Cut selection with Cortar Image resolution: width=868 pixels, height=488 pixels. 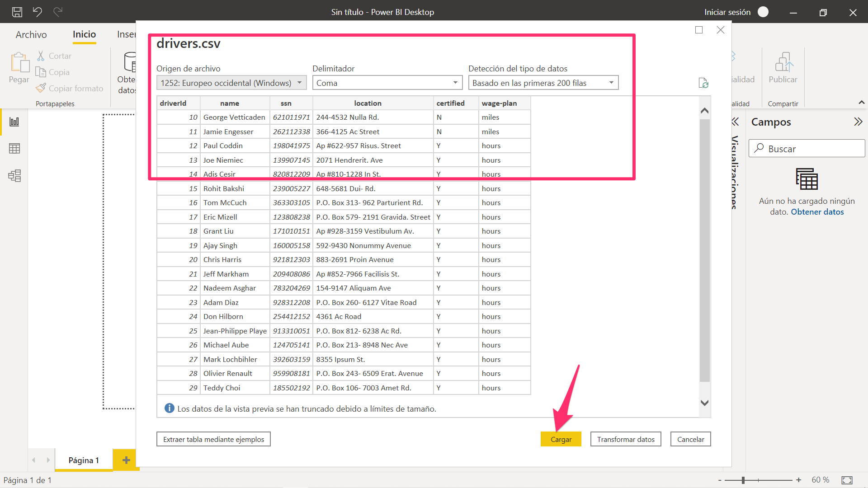54,56
